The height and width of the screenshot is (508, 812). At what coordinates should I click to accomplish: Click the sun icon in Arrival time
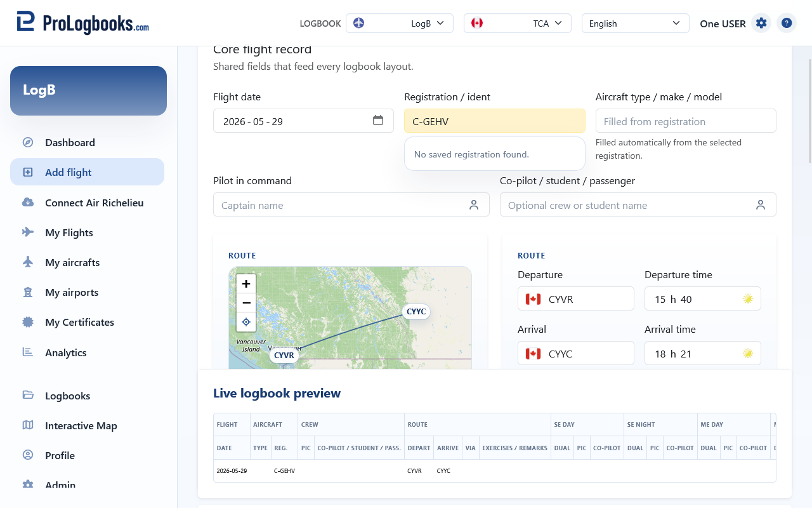click(x=748, y=353)
